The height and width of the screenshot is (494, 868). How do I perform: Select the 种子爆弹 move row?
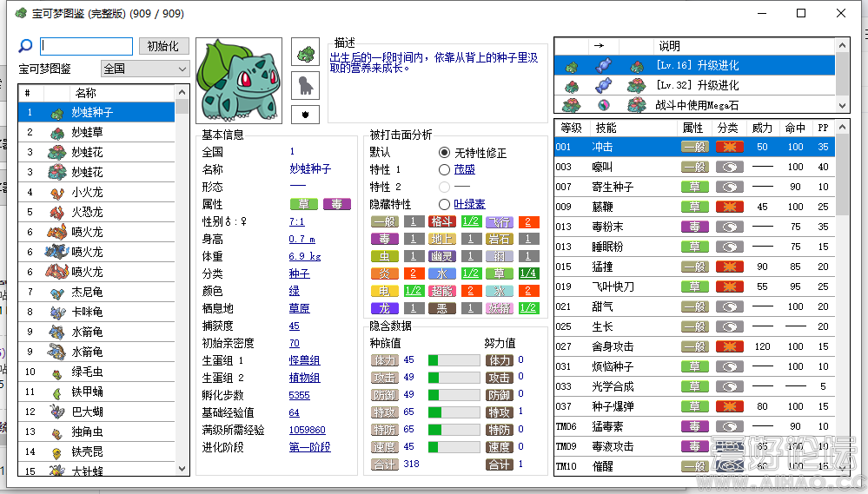coord(695,406)
